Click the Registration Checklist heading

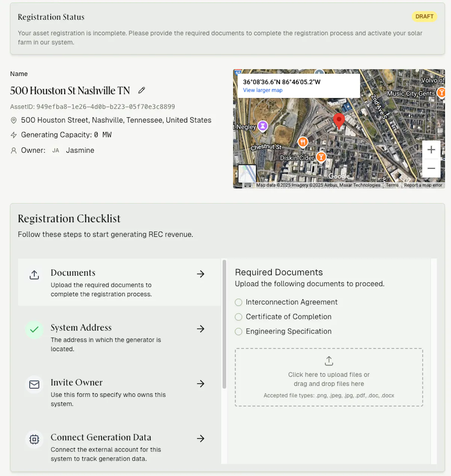[69, 219]
